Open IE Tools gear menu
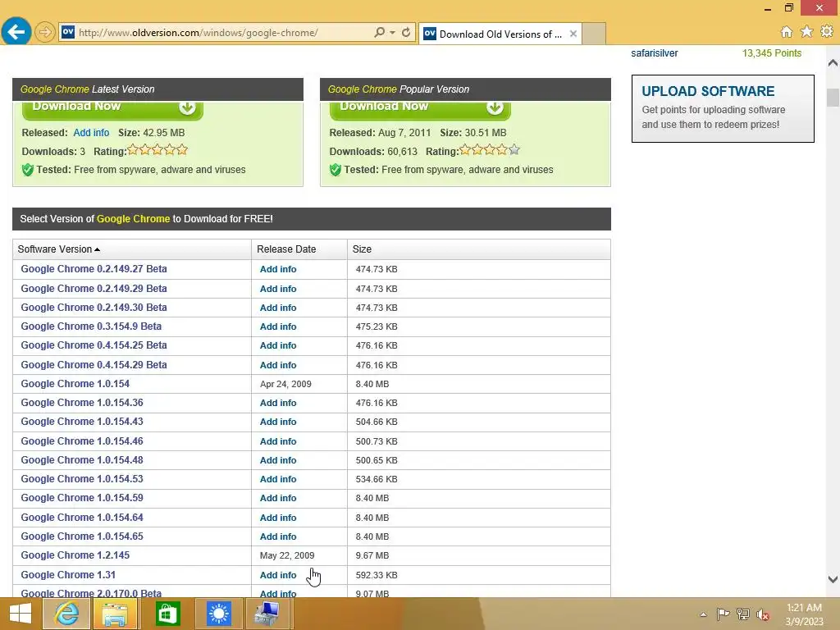This screenshot has width=840, height=630. [827, 32]
